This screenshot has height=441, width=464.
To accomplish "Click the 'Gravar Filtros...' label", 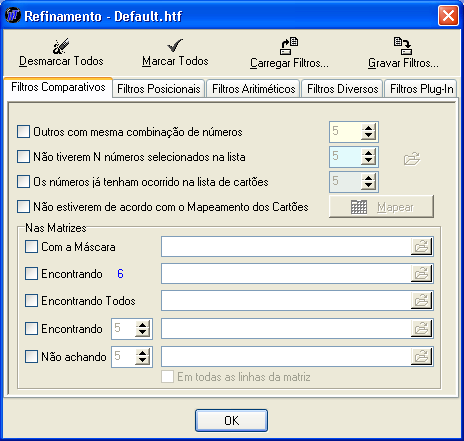I will tap(403, 63).
